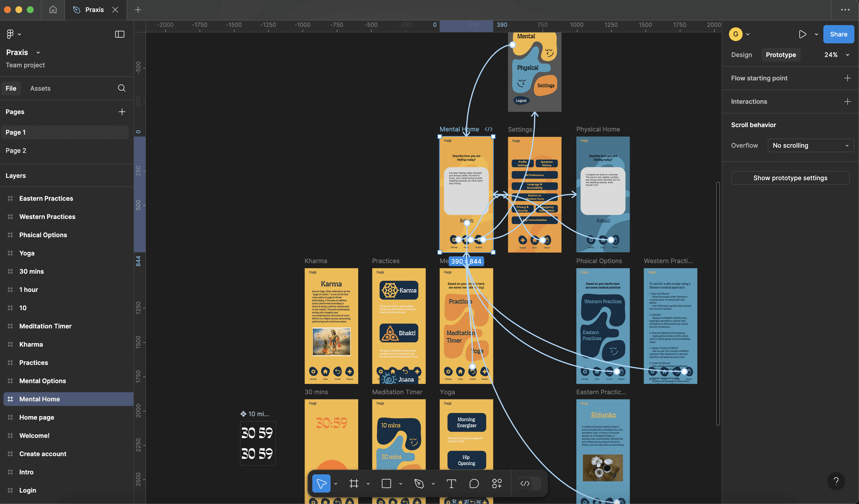Select the Meditation Timer layer
859x504 pixels.
click(45, 326)
